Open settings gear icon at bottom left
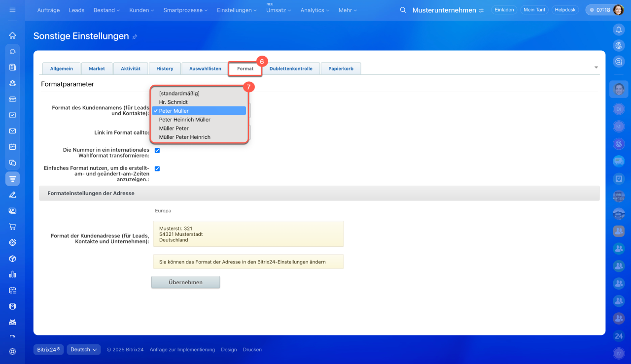The image size is (631, 364). 12,351
